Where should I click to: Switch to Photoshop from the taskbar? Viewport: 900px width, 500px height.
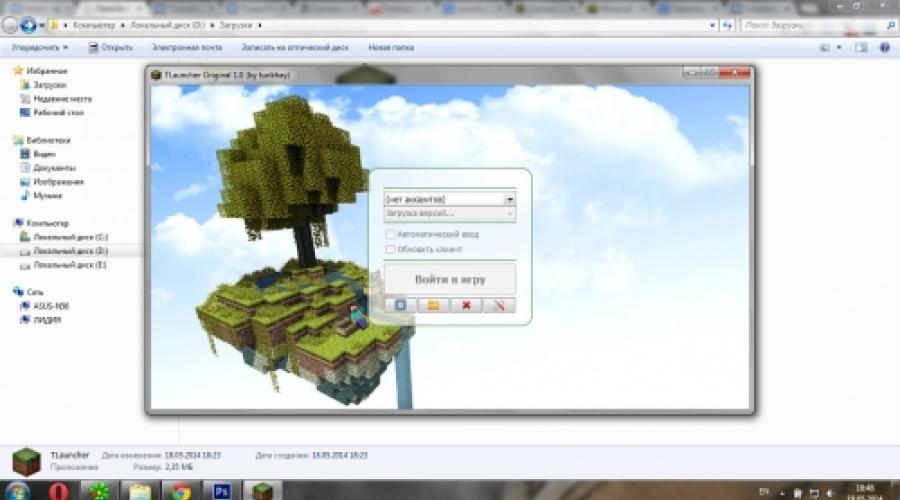[x=222, y=491]
